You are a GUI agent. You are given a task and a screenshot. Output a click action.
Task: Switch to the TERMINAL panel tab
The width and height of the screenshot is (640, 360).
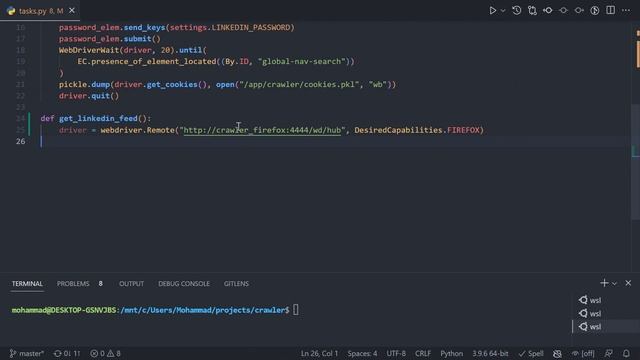pyautogui.click(x=27, y=284)
